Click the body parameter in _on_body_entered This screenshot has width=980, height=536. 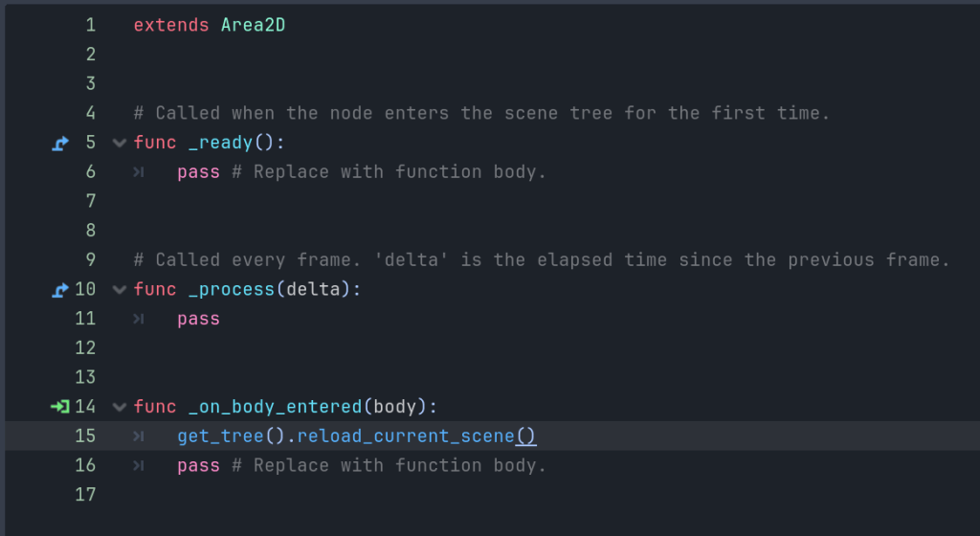(x=395, y=407)
